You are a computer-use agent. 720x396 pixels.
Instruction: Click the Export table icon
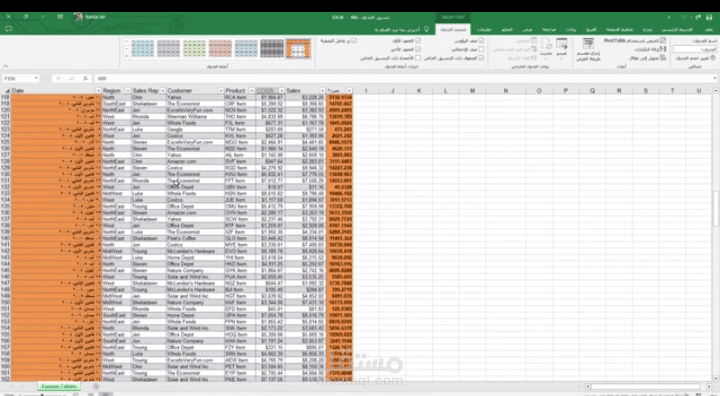tap(561, 44)
